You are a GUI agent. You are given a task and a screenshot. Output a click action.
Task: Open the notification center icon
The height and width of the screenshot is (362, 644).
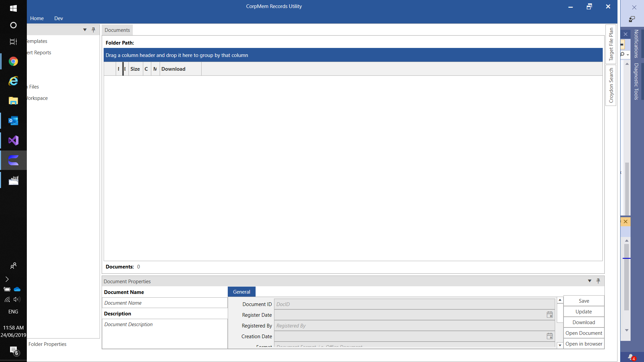tap(14, 350)
